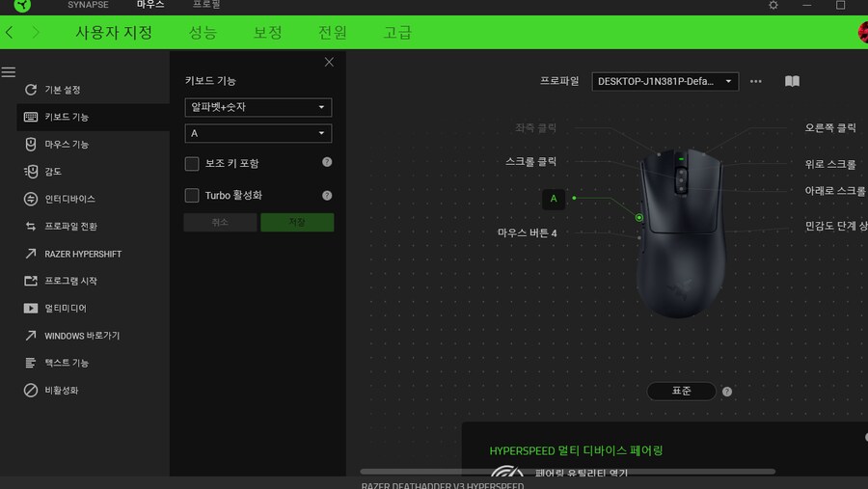Open the key selection dropdown showing A

click(258, 133)
